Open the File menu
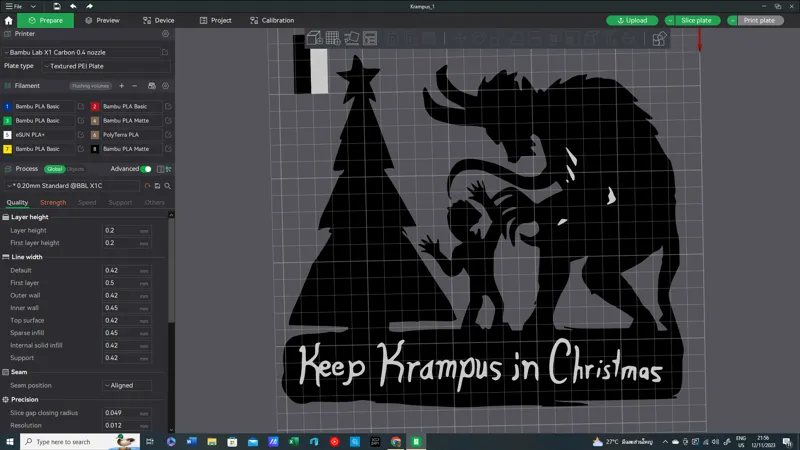This screenshot has width=800, height=450. tap(14, 6)
